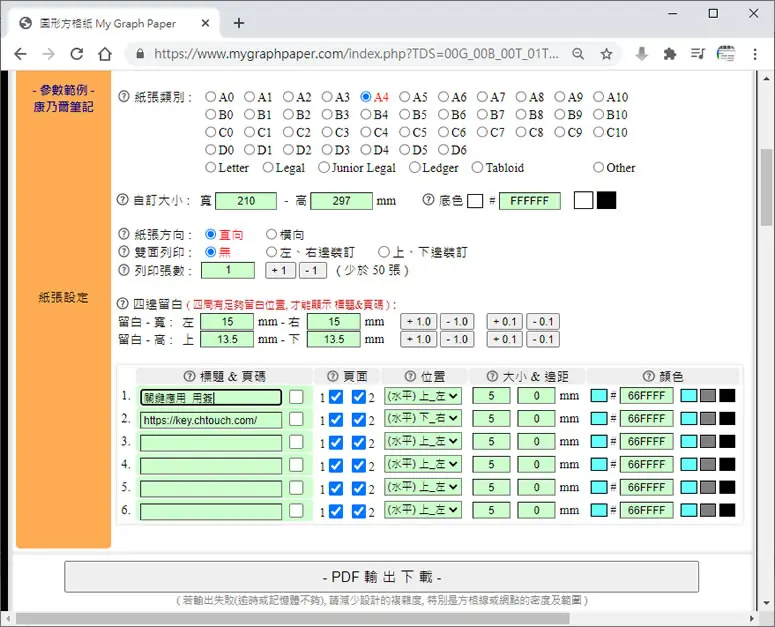The width and height of the screenshot is (775, 627).
Task: Click the help icon in 顏色 column header
Action: tap(648, 376)
